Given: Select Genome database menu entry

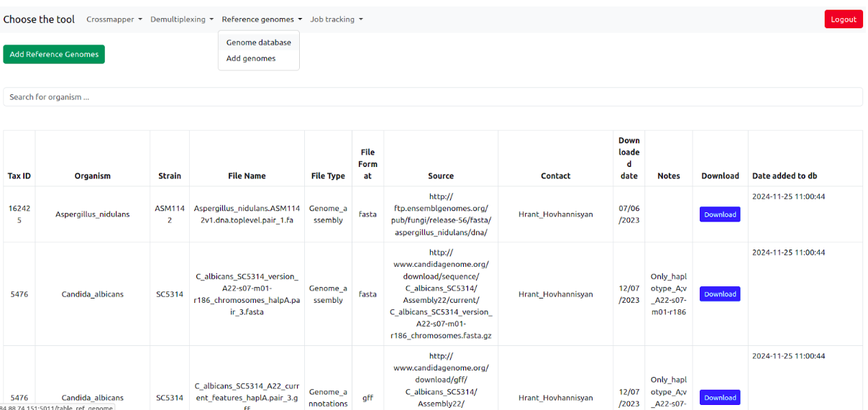Looking at the screenshot, I should 258,42.
